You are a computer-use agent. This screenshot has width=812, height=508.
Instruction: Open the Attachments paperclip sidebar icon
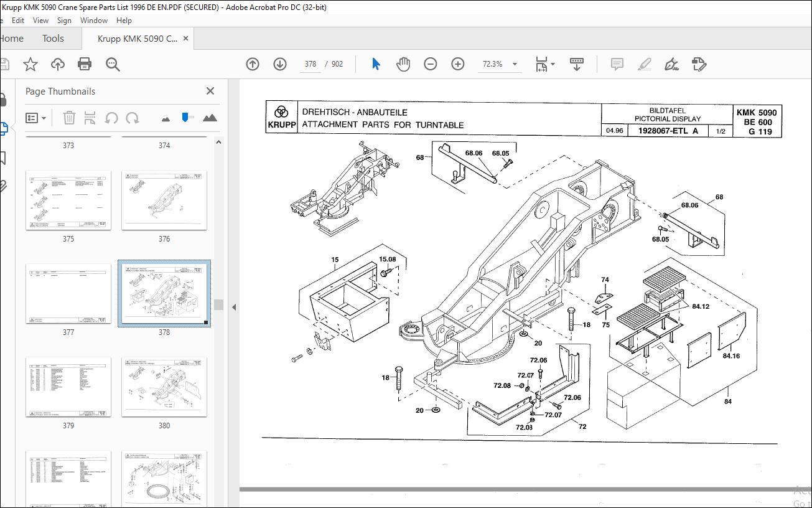tap(3, 186)
